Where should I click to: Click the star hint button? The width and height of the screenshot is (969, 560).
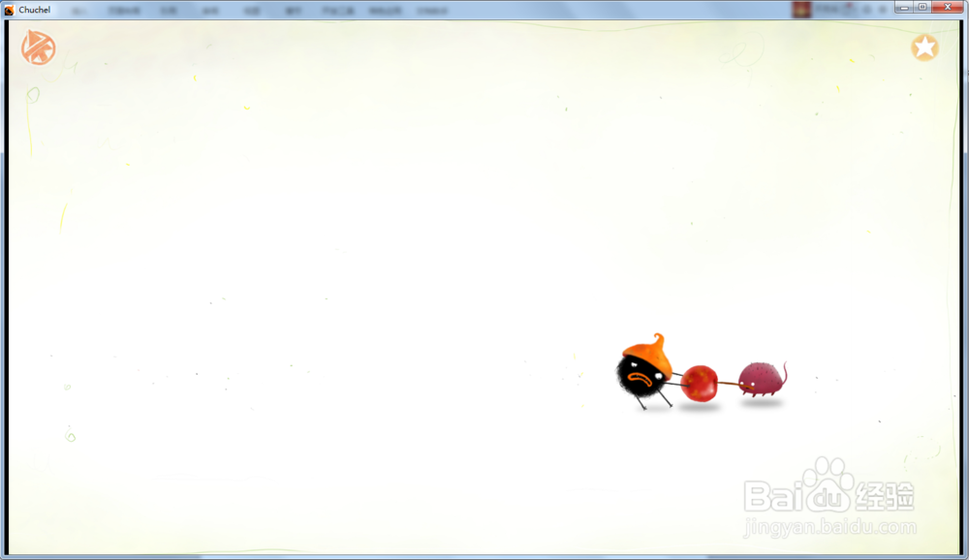click(924, 47)
